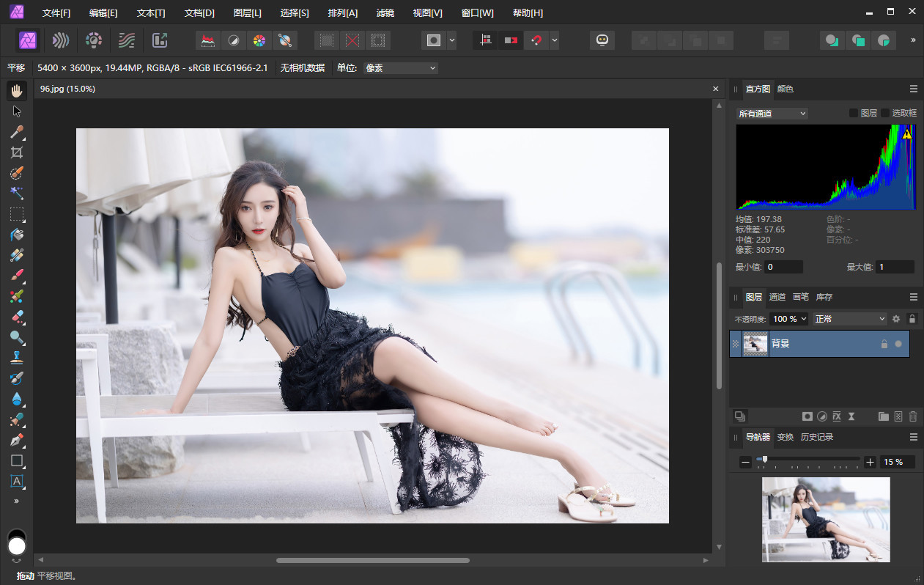Image resolution: width=924 pixels, height=585 pixels.
Task: Click the delete layer trash button
Action: [x=913, y=416]
